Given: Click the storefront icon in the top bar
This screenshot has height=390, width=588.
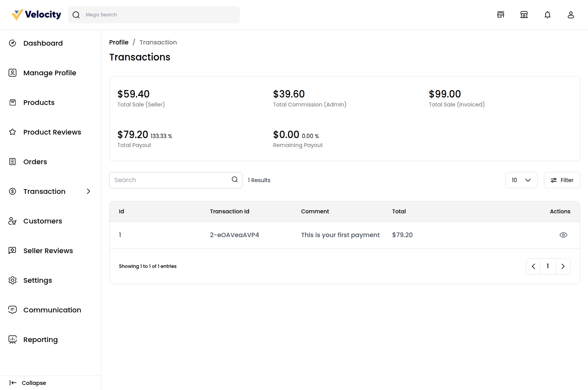Looking at the screenshot, I should [x=501, y=14].
